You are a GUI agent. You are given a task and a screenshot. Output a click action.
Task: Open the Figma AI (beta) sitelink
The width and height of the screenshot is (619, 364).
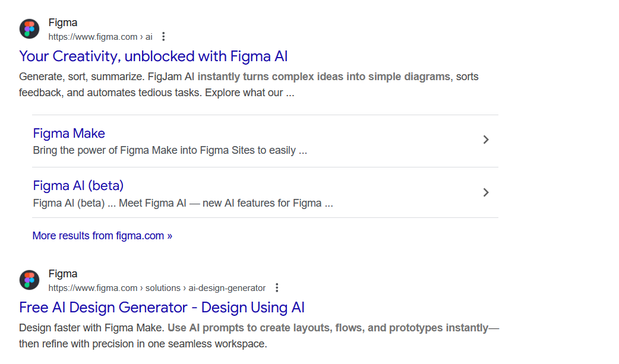pyautogui.click(x=78, y=185)
